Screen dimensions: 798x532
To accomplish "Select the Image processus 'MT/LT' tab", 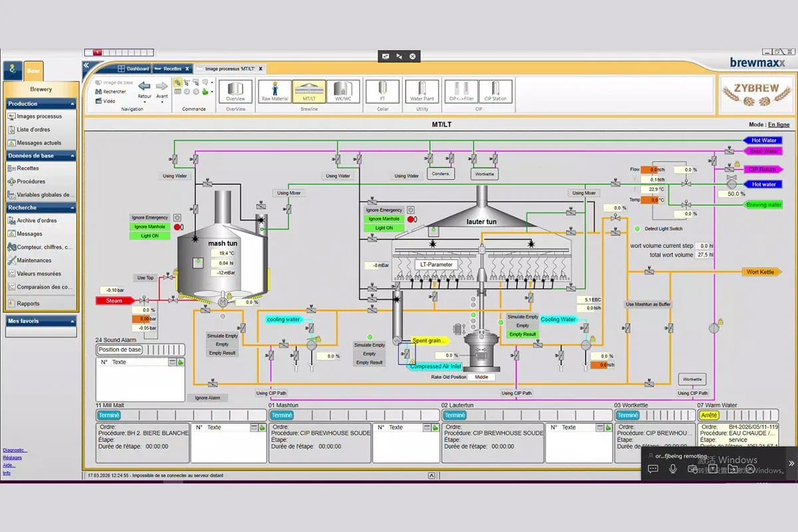I will coord(229,68).
